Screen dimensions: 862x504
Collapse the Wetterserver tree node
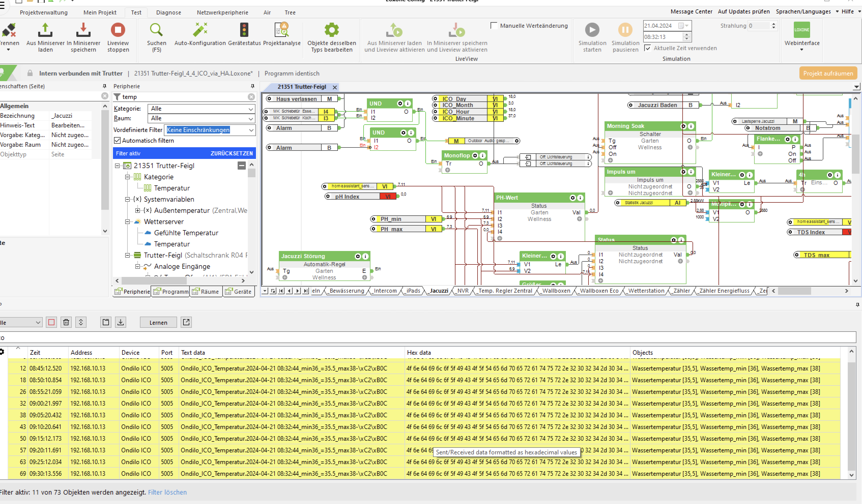click(x=127, y=221)
